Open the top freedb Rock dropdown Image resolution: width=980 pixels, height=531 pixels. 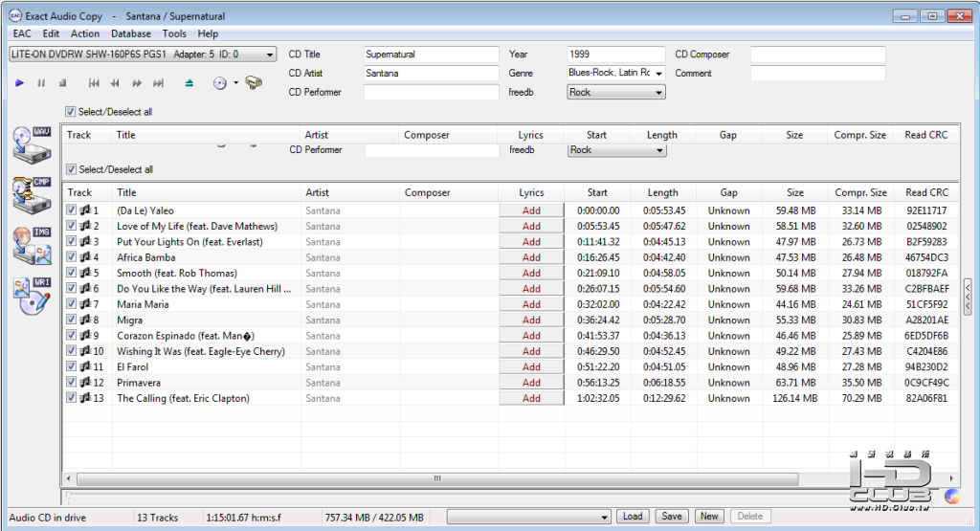[x=615, y=93]
